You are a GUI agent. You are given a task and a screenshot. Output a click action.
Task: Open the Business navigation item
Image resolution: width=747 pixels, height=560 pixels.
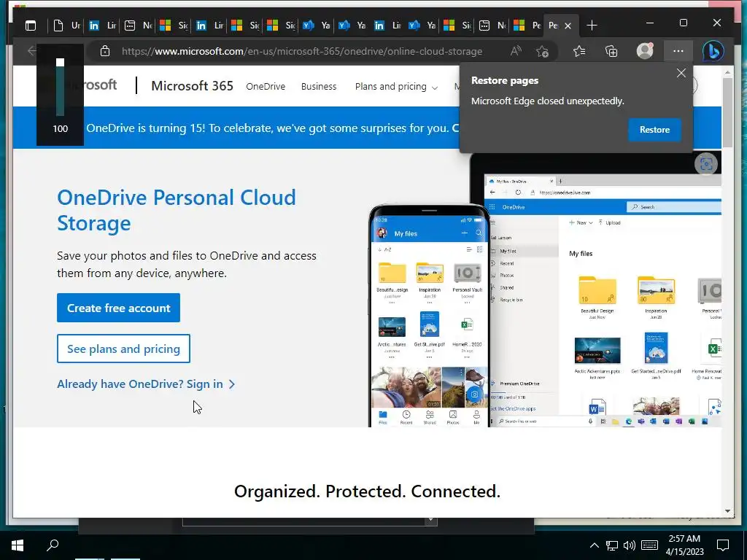point(319,86)
